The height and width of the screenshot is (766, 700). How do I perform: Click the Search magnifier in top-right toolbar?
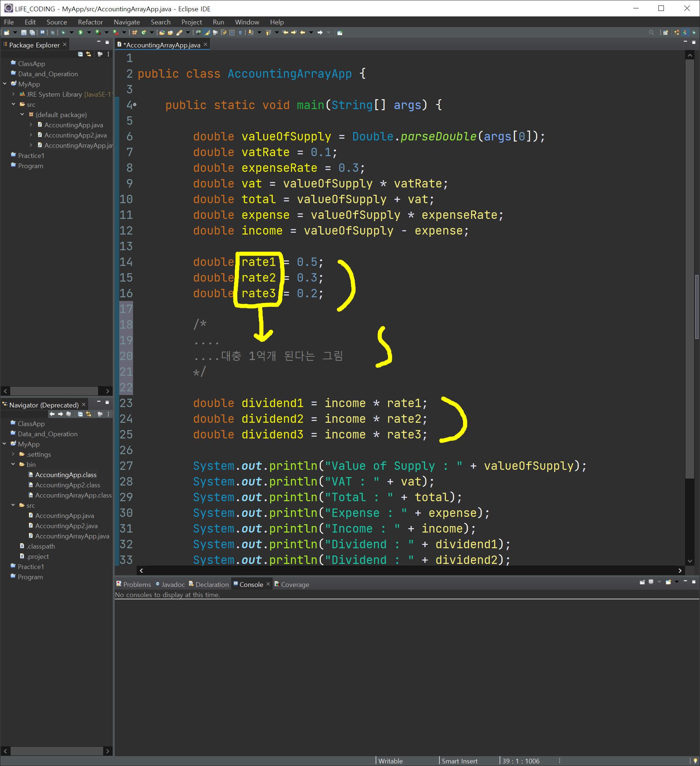pos(652,33)
